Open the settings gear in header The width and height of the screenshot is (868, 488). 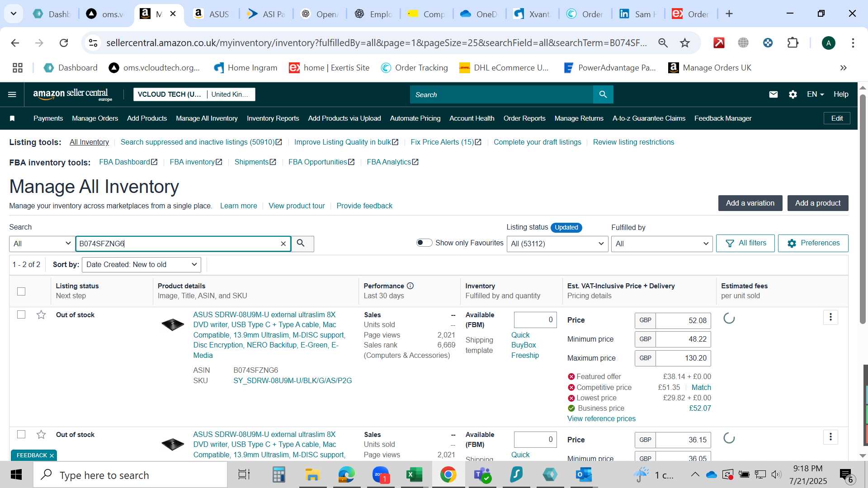793,94
